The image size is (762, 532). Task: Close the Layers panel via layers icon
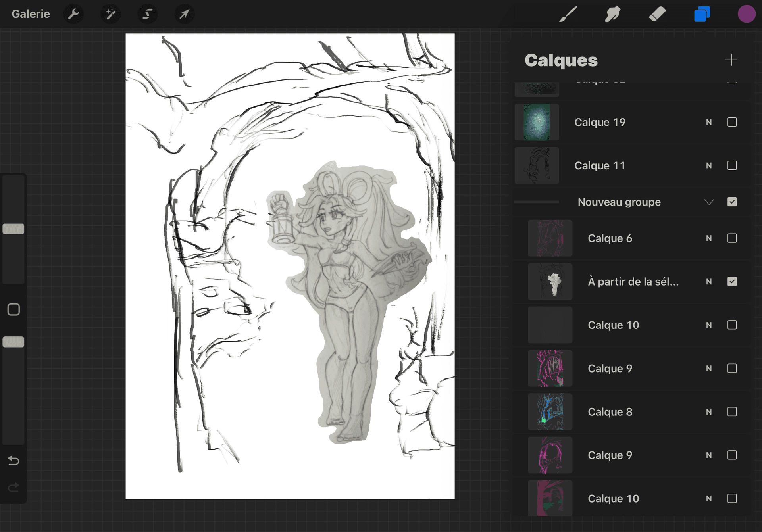[702, 14]
